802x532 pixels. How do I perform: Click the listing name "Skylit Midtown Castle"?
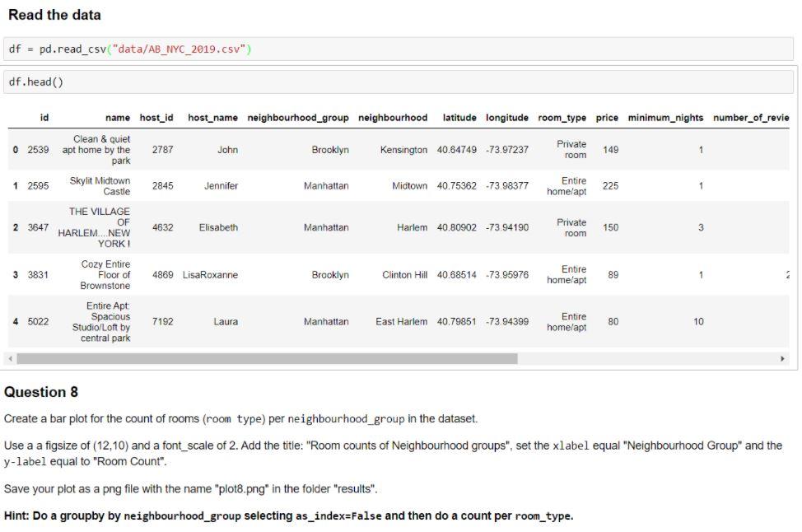tap(97, 186)
